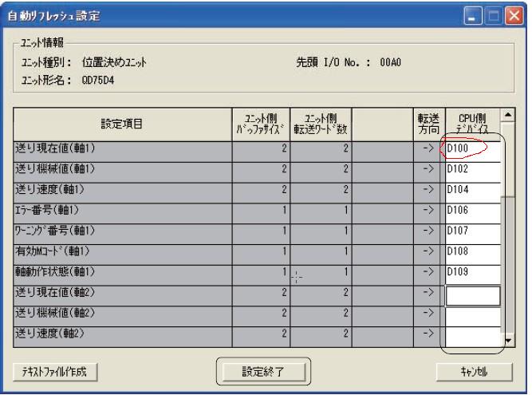Click the D107 device input field
The image size is (532, 395).
[x=472, y=232]
